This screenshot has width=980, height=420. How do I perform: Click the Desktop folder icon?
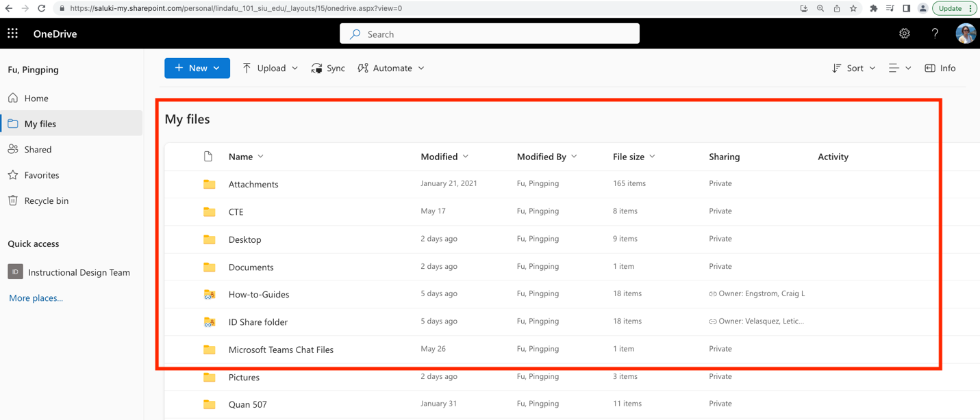[x=210, y=239]
